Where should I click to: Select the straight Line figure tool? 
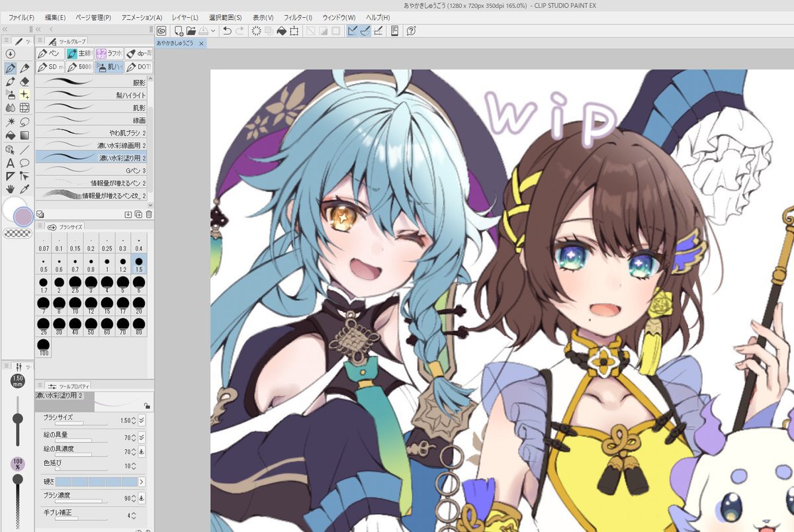(24, 149)
